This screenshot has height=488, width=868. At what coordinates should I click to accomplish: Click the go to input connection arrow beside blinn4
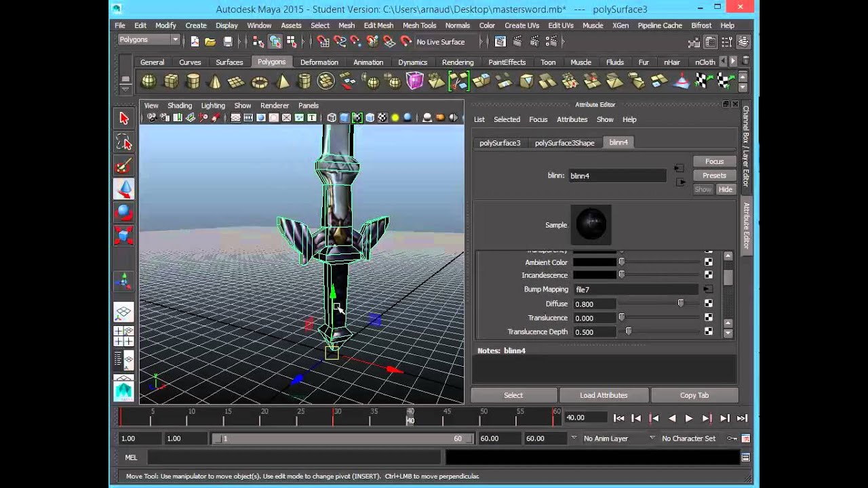coord(679,168)
